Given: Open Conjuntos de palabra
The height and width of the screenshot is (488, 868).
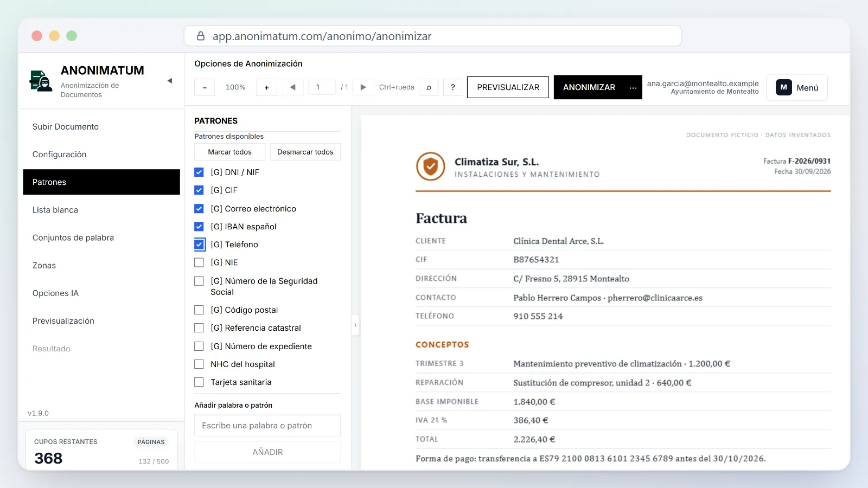Looking at the screenshot, I should pyautogui.click(x=101, y=237).
